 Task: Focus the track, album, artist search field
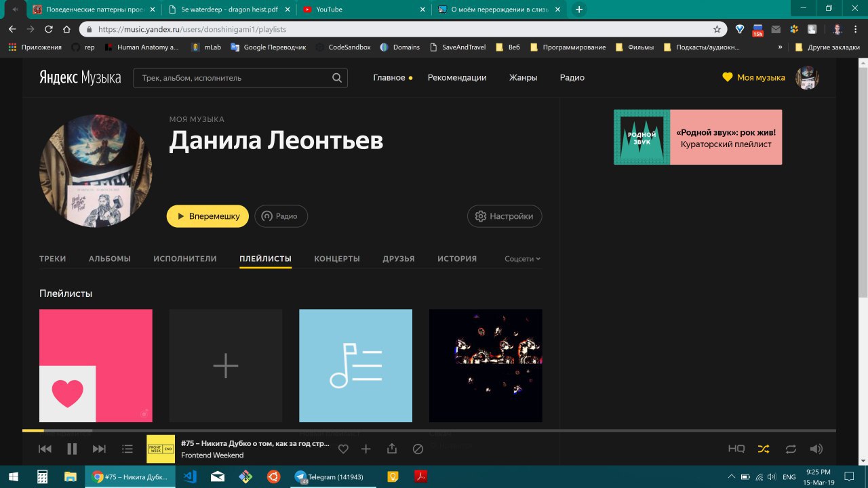tap(240, 78)
